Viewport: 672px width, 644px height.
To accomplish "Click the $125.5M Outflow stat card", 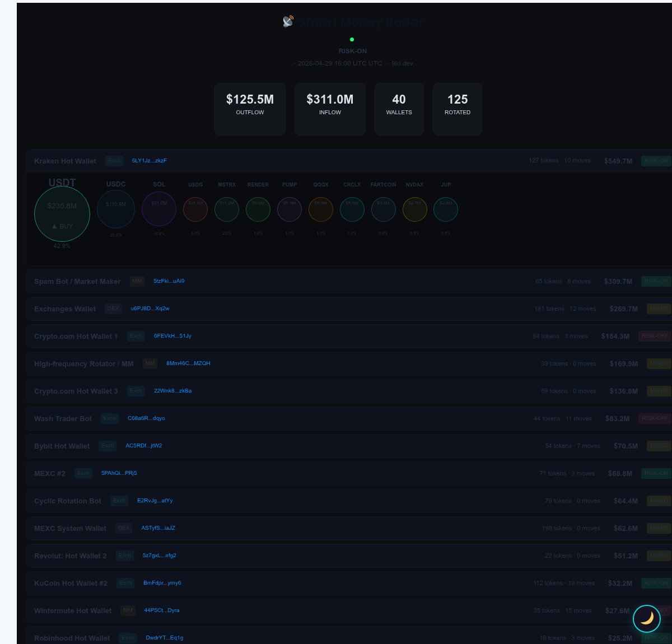I will 250,109.
